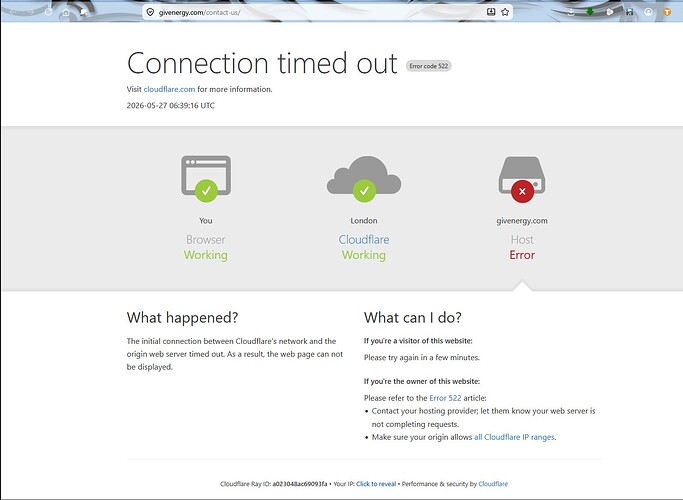This screenshot has height=500, width=683.
Task: Open the account profile circle icon
Action: 648,12
